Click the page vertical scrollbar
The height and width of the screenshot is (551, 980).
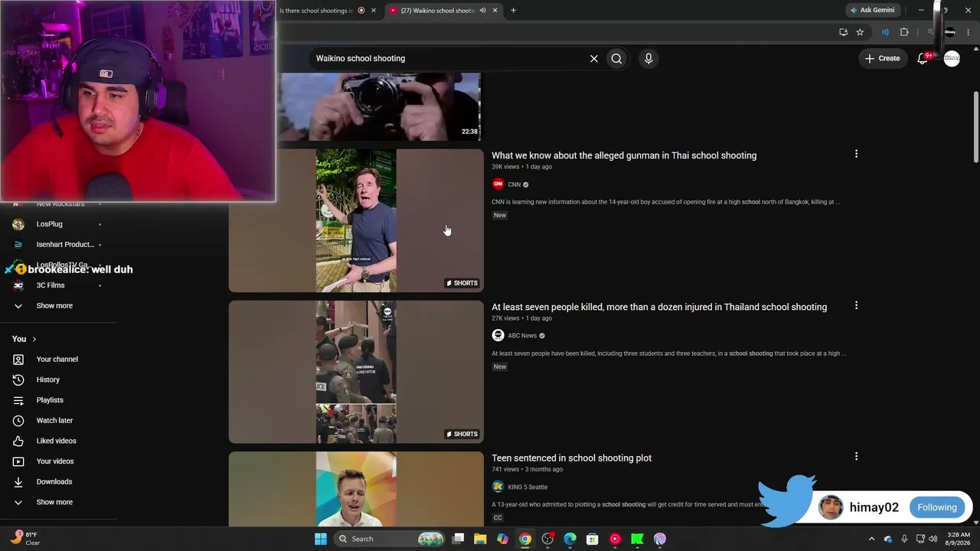click(x=975, y=126)
